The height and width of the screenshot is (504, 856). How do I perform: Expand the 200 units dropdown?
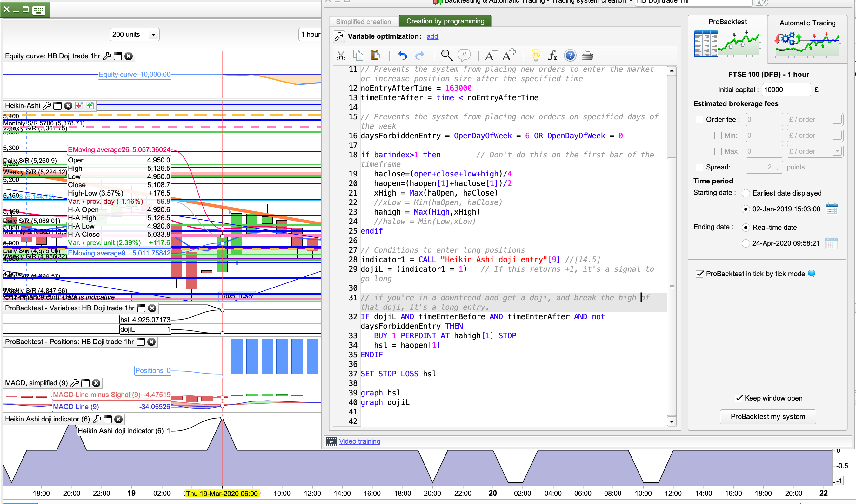coord(153,35)
